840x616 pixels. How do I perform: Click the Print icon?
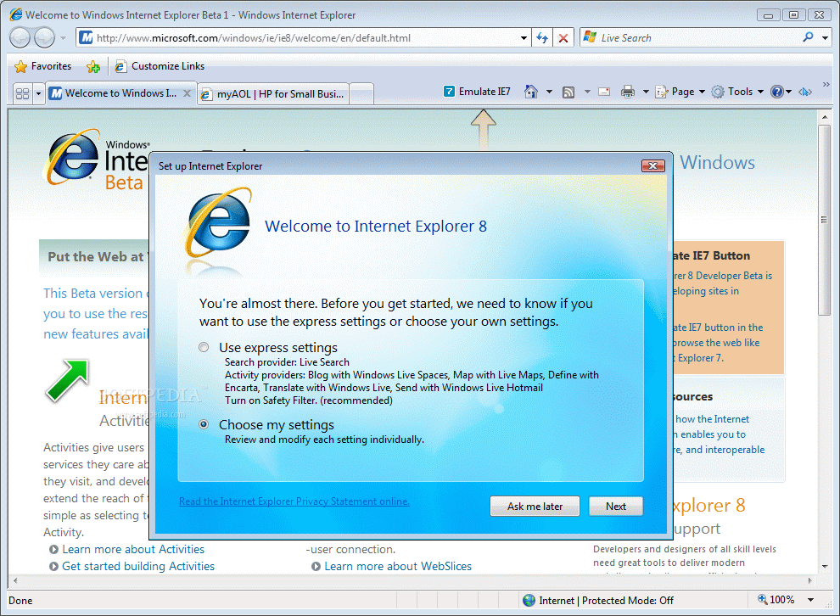click(627, 92)
